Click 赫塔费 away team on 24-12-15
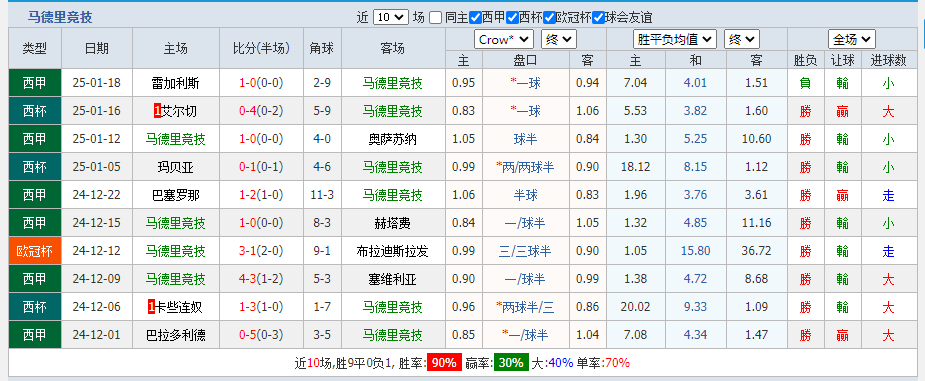The height and width of the screenshot is (381, 925). (392, 223)
